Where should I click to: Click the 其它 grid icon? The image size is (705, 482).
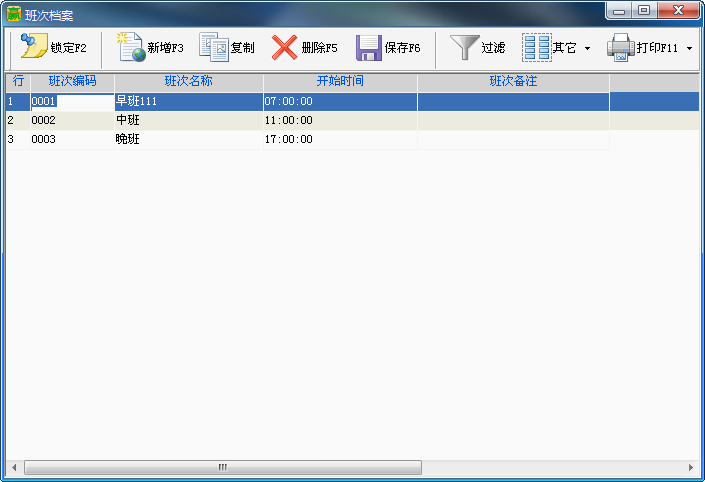[536, 47]
